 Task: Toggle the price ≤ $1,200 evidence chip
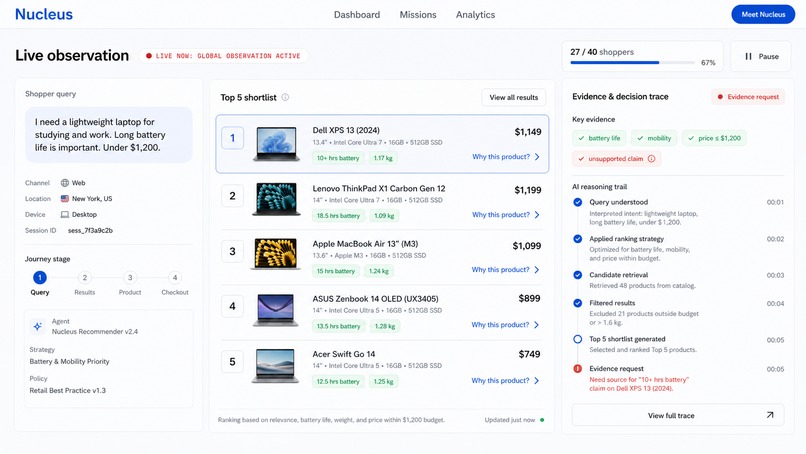coord(714,138)
